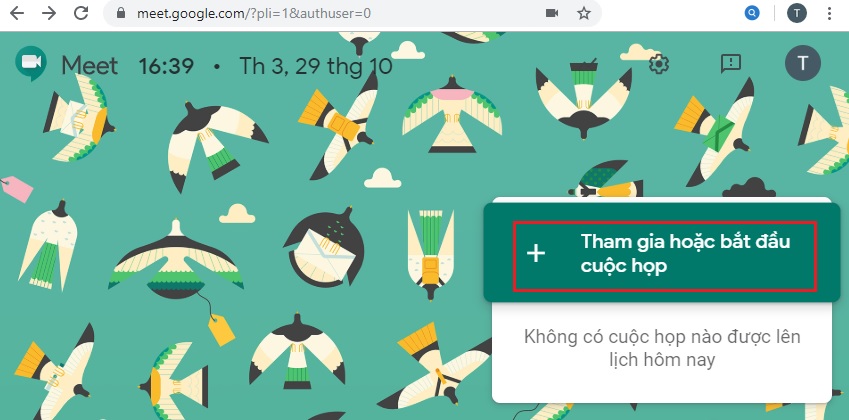Viewport: 849px width, 420px height.
Task: Reload the Google Meet page
Action: click(81, 13)
